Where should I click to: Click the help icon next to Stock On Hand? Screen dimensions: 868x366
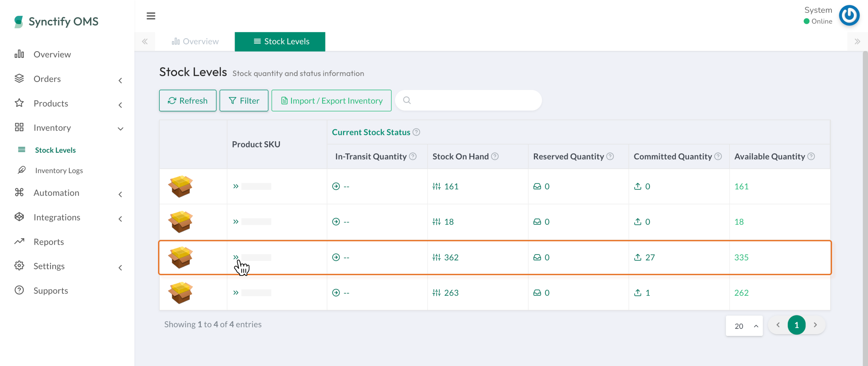[495, 156]
